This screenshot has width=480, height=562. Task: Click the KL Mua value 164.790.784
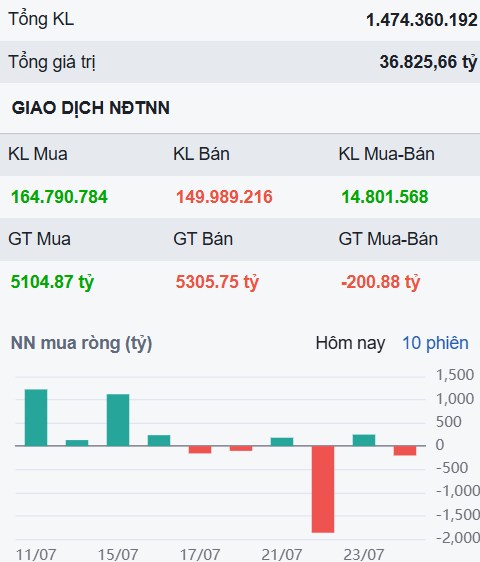(x=59, y=197)
